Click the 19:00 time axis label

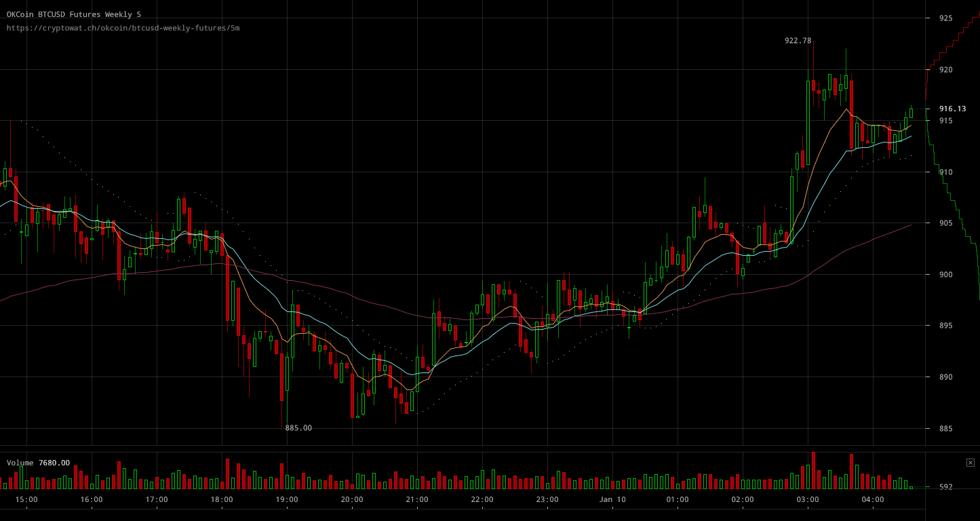point(287,500)
